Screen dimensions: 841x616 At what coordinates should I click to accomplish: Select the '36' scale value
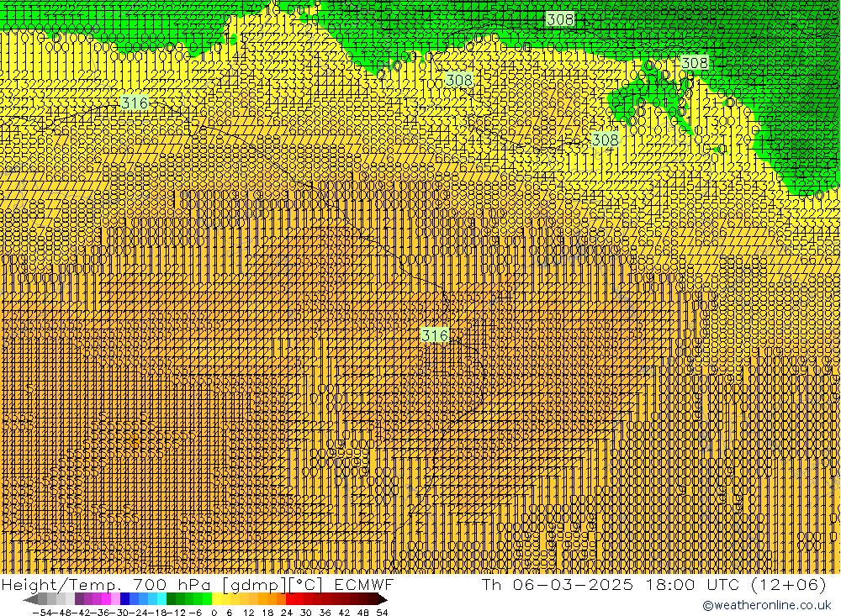coord(325,613)
